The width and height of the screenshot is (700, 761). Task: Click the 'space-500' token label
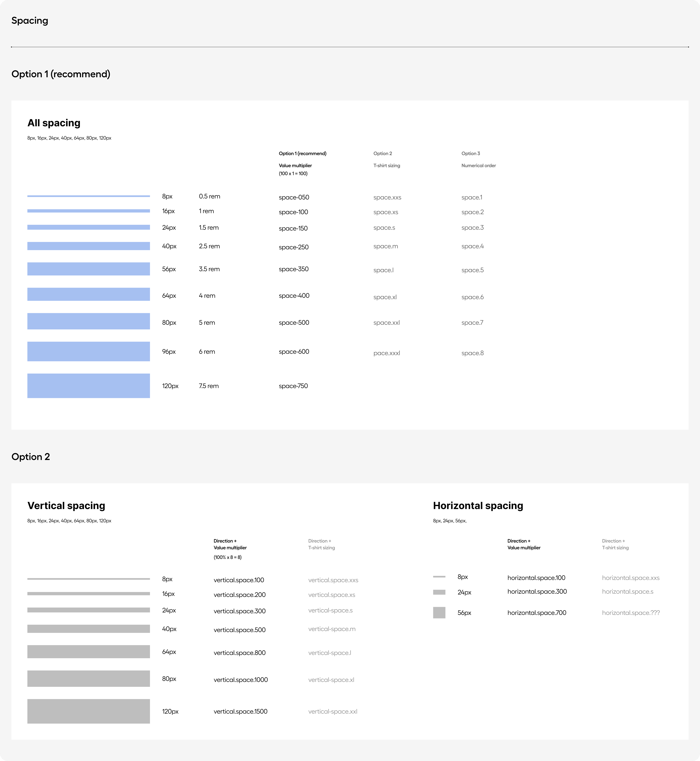tap(294, 323)
